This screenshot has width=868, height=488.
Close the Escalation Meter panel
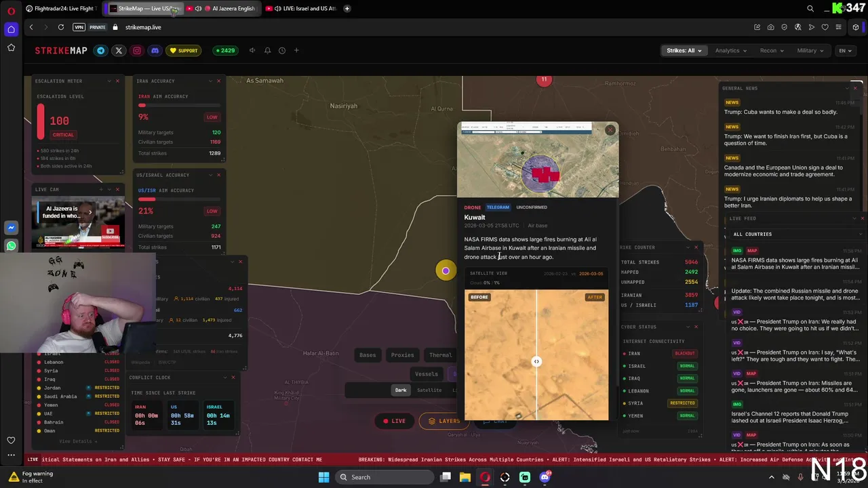pyautogui.click(x=117, y=81)
